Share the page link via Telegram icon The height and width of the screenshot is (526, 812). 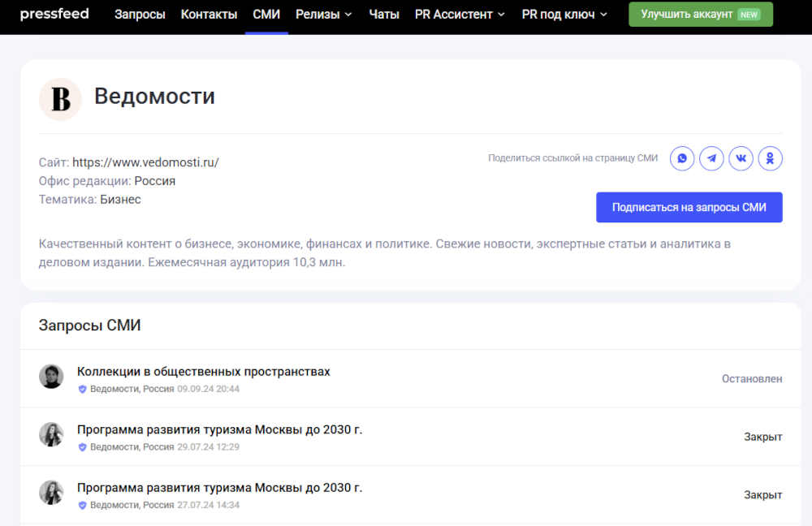[711, 158]
